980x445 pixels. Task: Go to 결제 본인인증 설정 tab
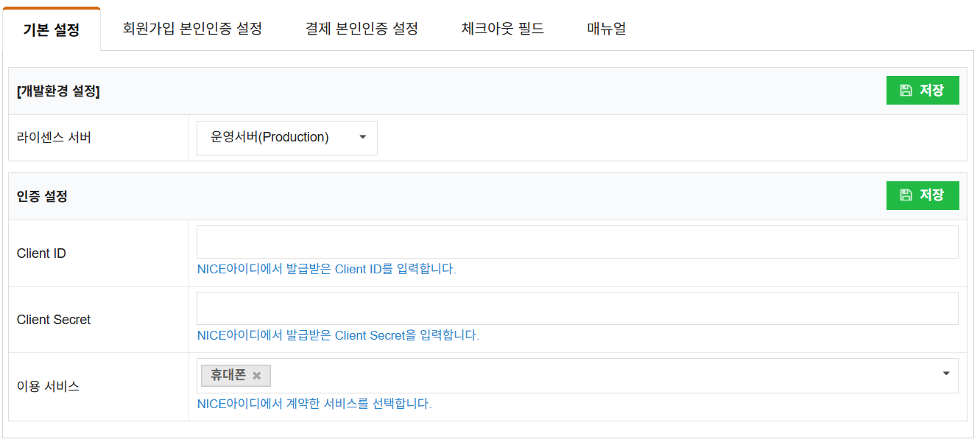(x=362, y=29)
